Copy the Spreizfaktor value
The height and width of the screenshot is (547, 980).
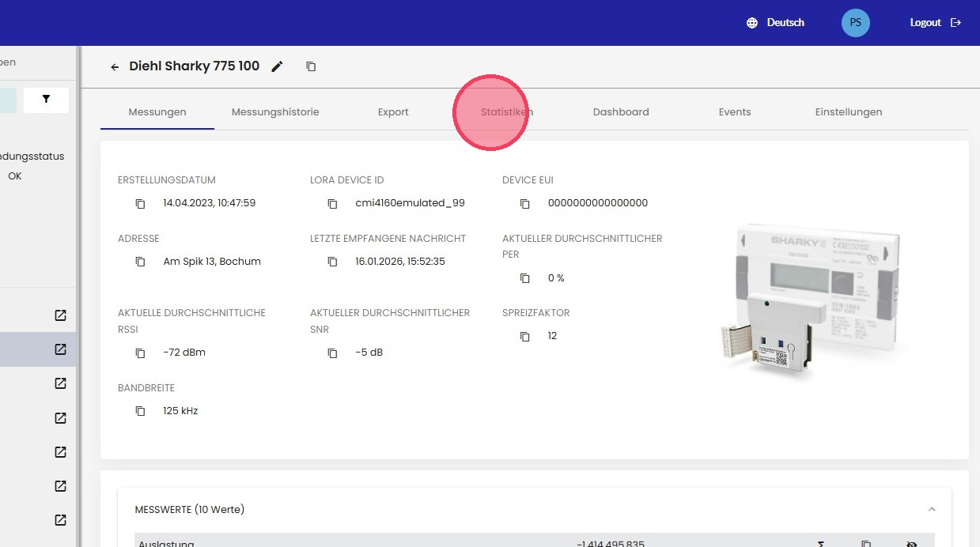(x=524, y=337)
